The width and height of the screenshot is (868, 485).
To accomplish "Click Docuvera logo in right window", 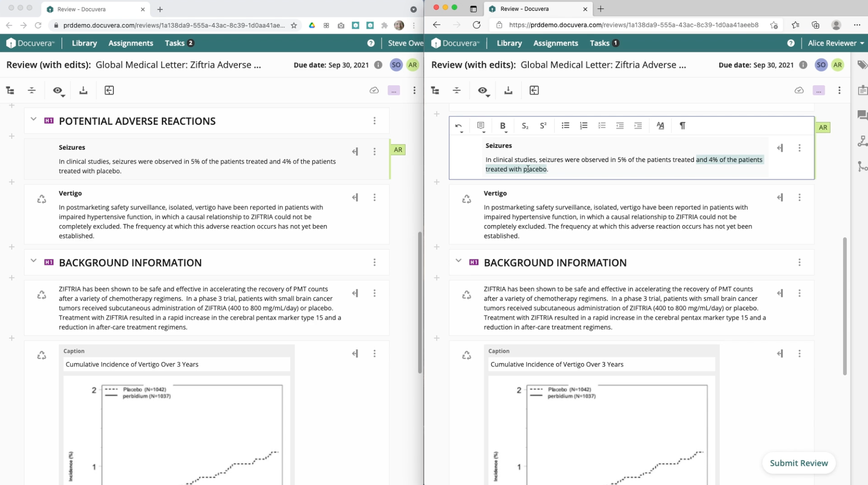I will click(x=455, y=43).
